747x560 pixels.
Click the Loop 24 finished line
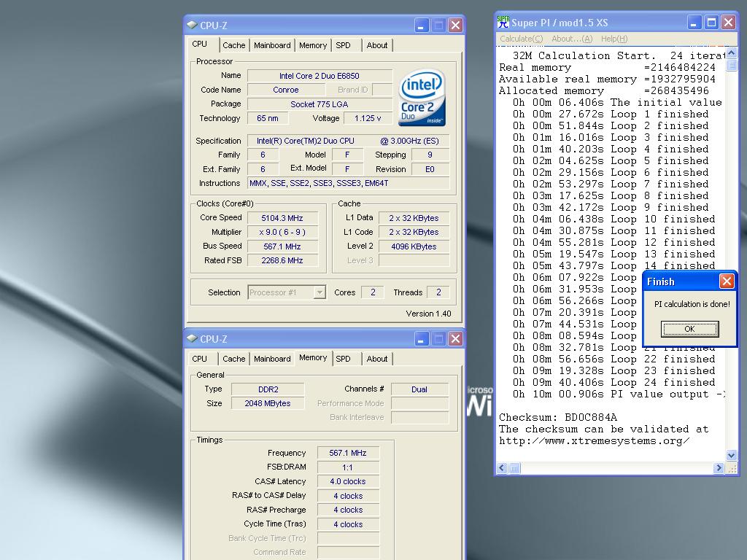click(614, 382)
